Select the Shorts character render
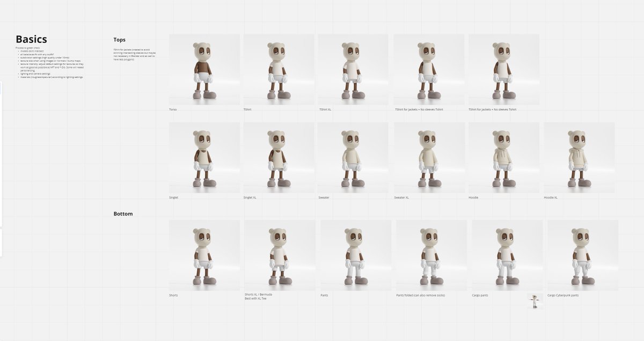 pos(204,255)
